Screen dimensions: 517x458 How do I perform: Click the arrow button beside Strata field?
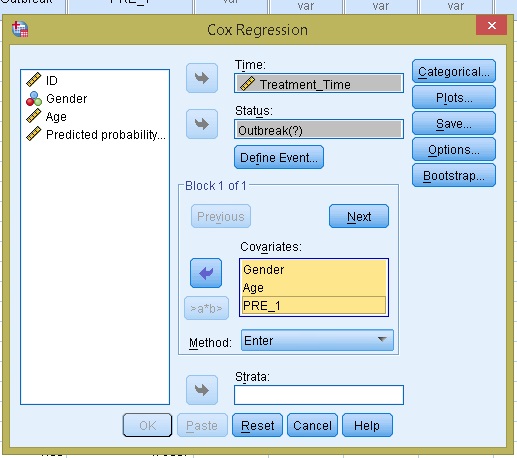pyautogui.click(x=202, y=390)
